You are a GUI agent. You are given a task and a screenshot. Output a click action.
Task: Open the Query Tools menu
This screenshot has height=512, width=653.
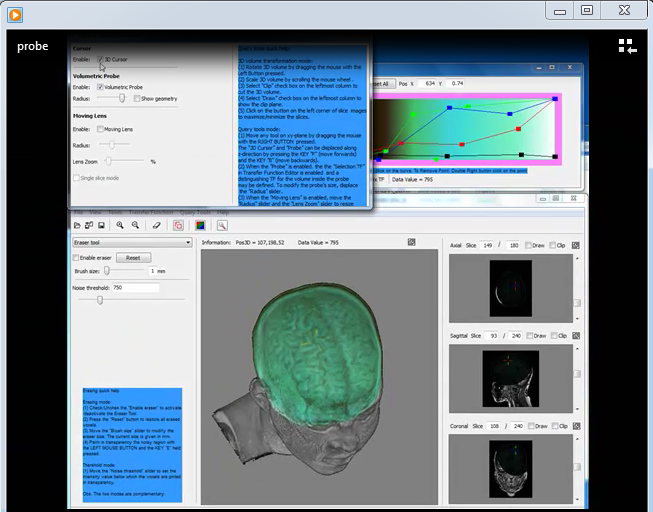click(x=195, y=212)
